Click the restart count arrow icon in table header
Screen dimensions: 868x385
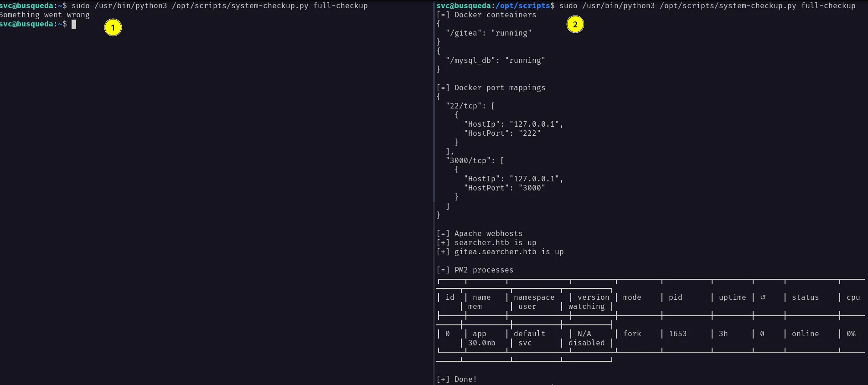click(763, 297)
